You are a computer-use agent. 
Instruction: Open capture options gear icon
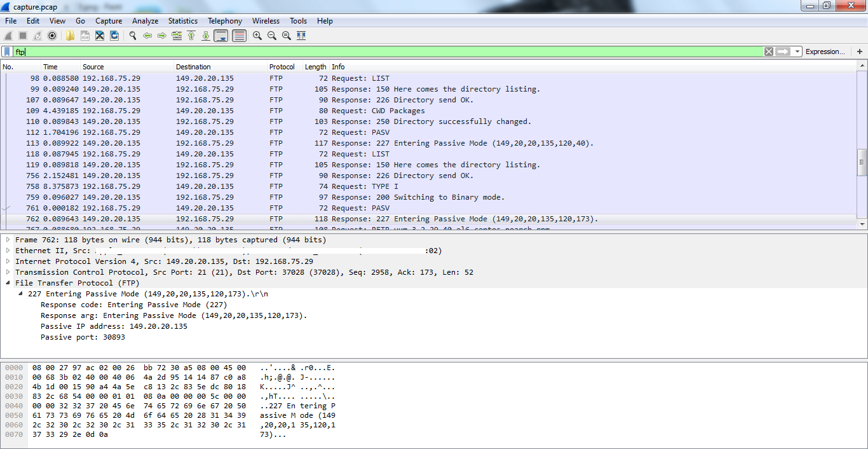coord(52,36)
